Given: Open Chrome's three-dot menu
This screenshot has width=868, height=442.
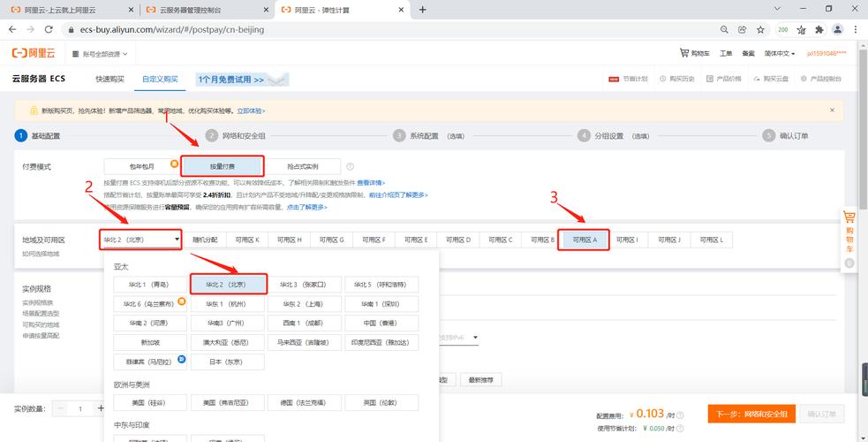Looking at the screenshot, I should tap(856, 29).
